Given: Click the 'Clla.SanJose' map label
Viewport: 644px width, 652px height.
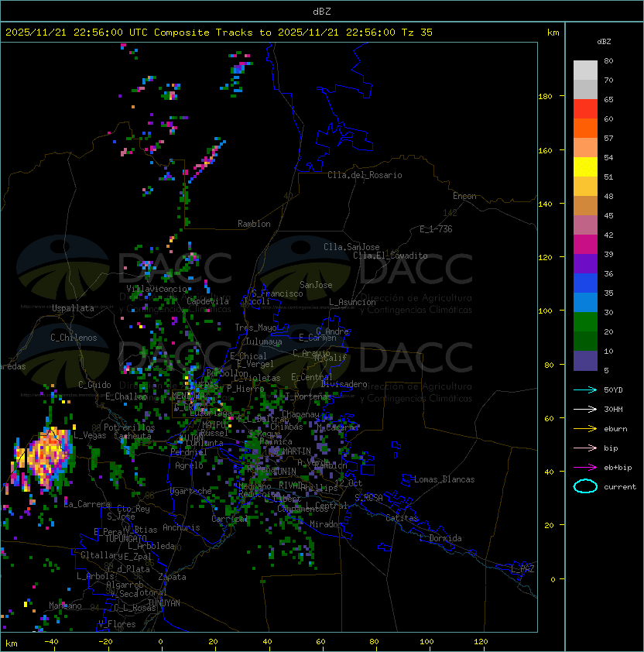Looking at the screenshot, I should tap(351, 247).
